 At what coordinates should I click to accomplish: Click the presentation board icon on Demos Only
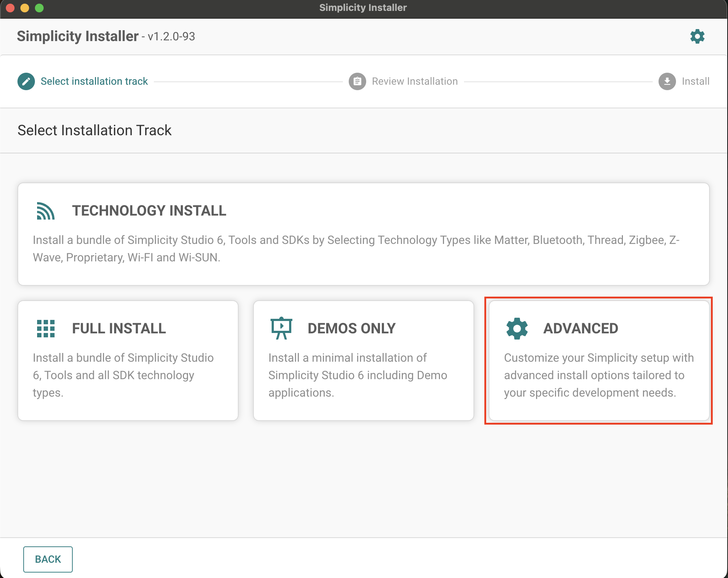[281, 328]
